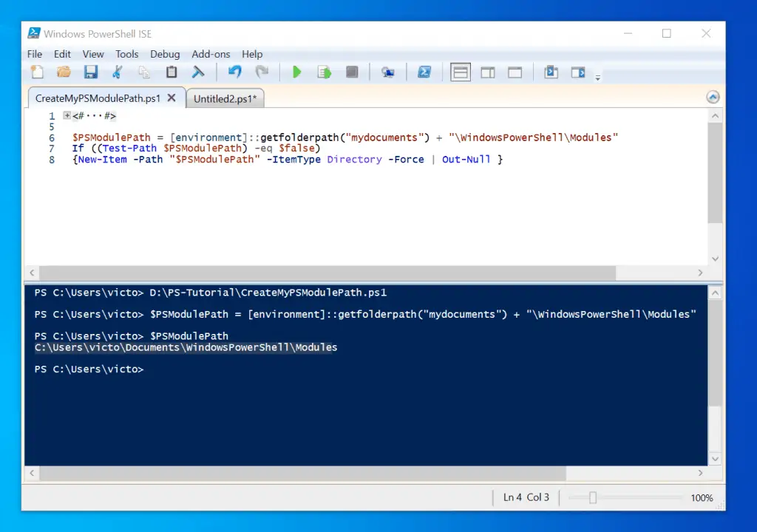757x532 pixels.
Task: Click the D:\PS-Tutorial\CreateMyPSModulePath.ps1 console line
Action: point(268,293)
